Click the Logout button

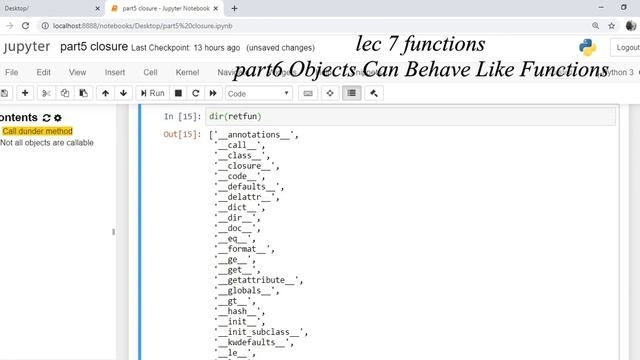point(627,48)
